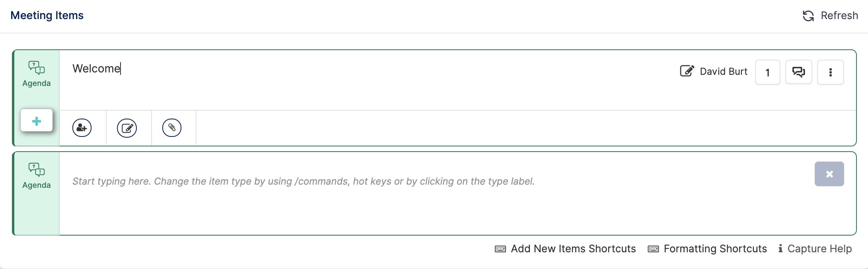
Task: Open the comments speech bubbles button
Action: click(x=799, y=72)
